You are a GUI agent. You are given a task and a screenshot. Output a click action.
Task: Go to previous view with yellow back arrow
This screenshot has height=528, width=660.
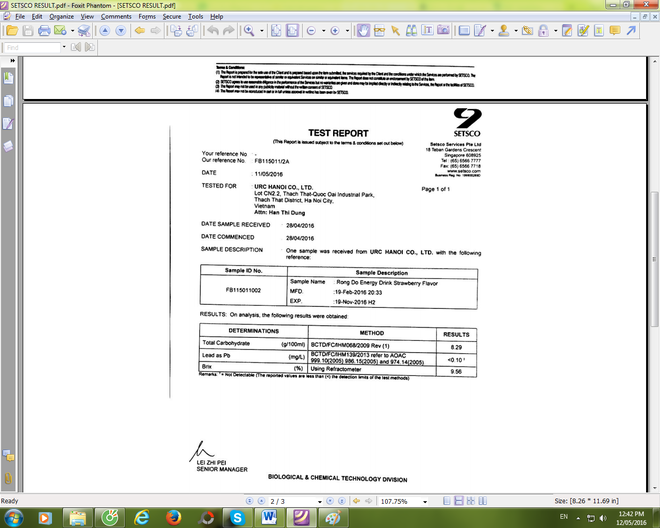[140, 31]
